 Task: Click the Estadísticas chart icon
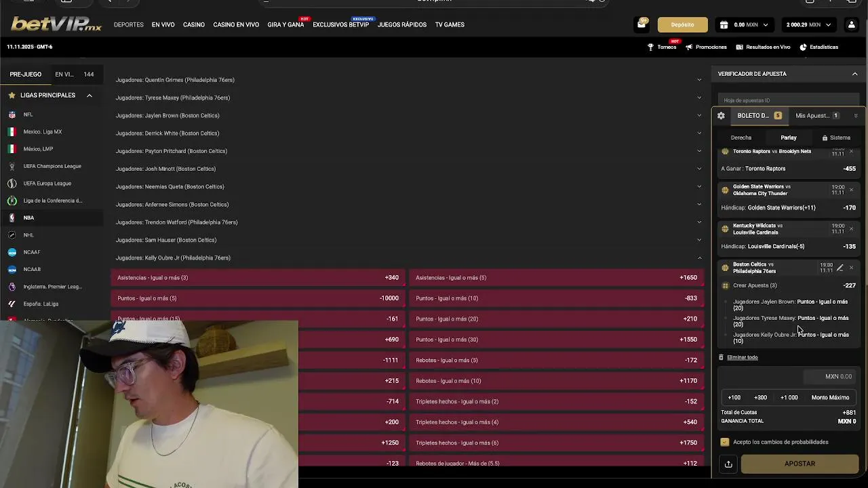coord(803,47)
